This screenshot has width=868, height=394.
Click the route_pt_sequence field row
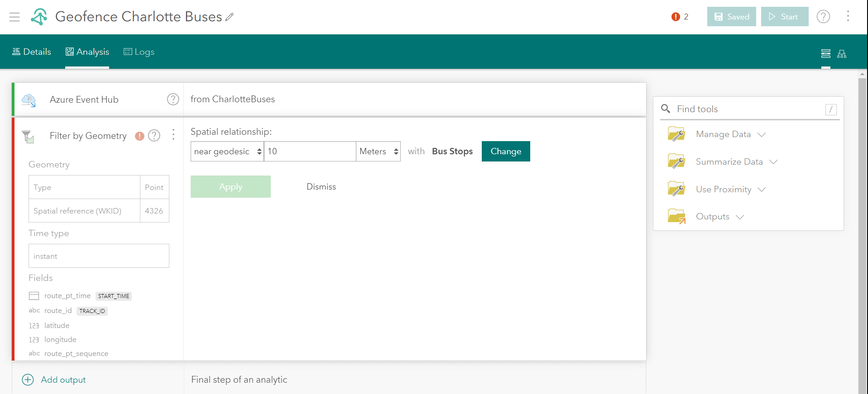[68, 354]
